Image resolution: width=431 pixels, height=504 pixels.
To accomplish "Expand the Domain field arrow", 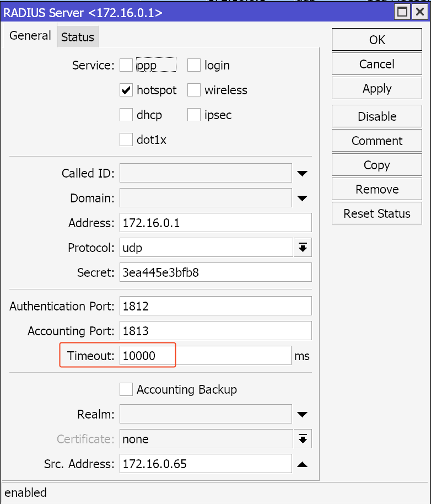I will pyautogui.click(x=302, y=199).
